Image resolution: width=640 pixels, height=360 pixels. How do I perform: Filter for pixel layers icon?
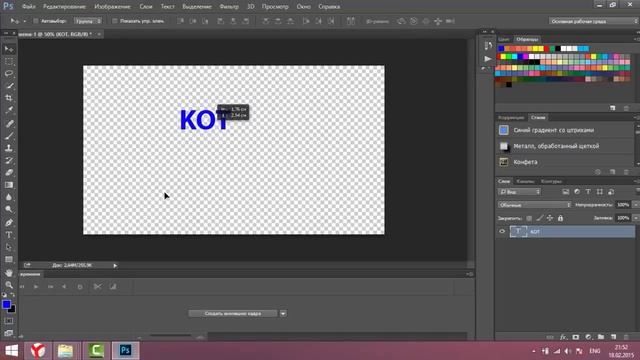tap(565, 192)
